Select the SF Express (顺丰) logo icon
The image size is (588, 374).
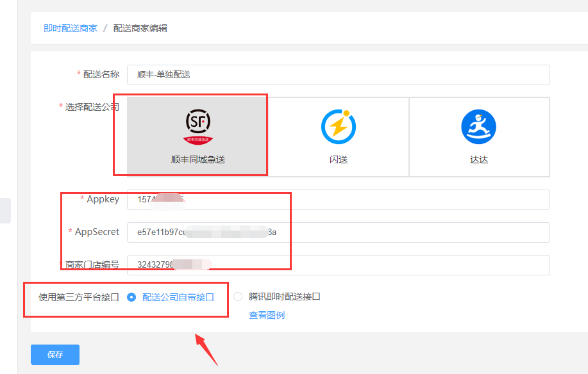[197, 124]
